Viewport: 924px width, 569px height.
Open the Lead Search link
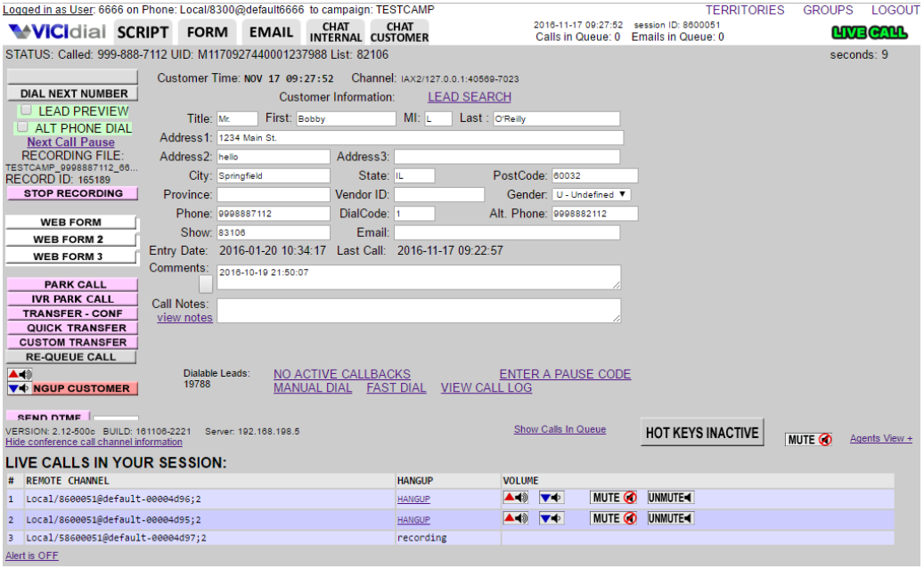[469, 97]
